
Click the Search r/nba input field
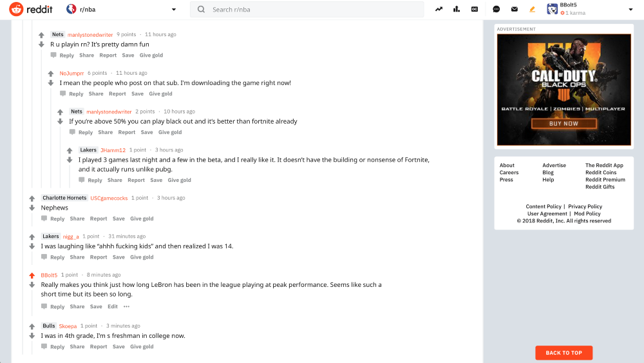pyautogui.click(x=307, y=9)
